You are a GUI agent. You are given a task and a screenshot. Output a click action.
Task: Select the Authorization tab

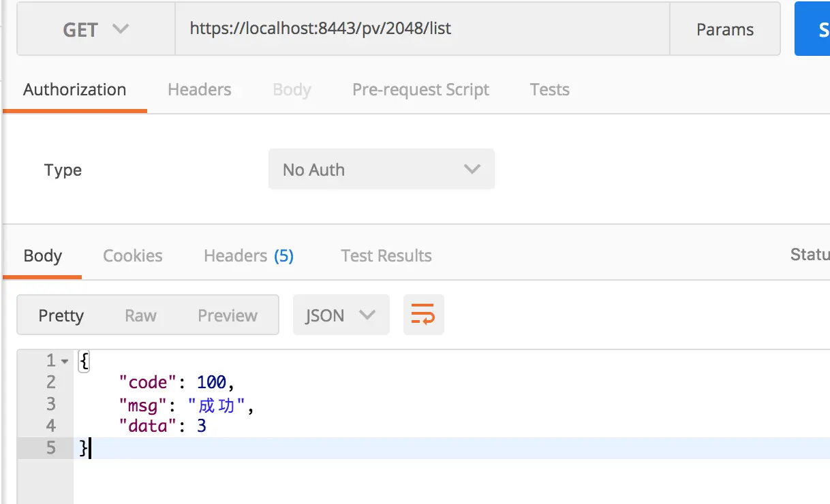[74, 90]
